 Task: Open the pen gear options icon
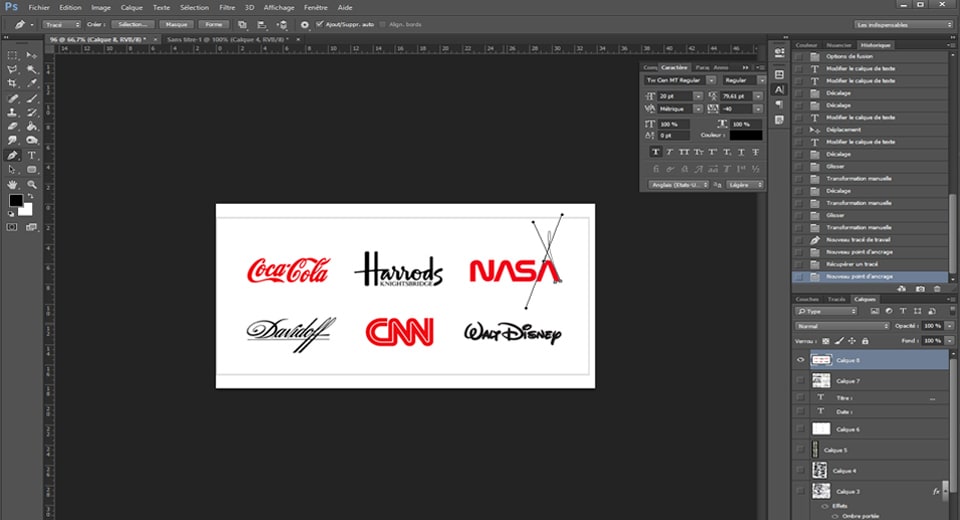[x=304, y=24]
